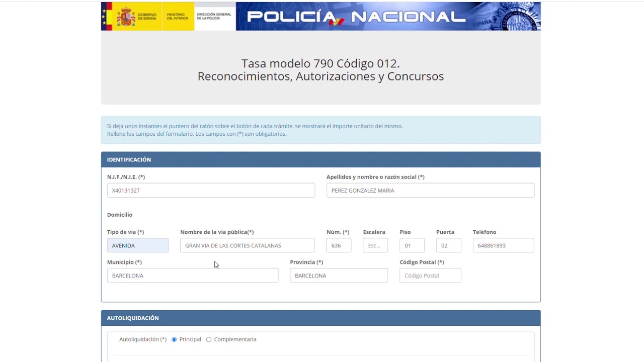The height and width of the screenshot is (362, 644).
Task: Click the Ministerio del Interior logo
Action: point(178,16)
